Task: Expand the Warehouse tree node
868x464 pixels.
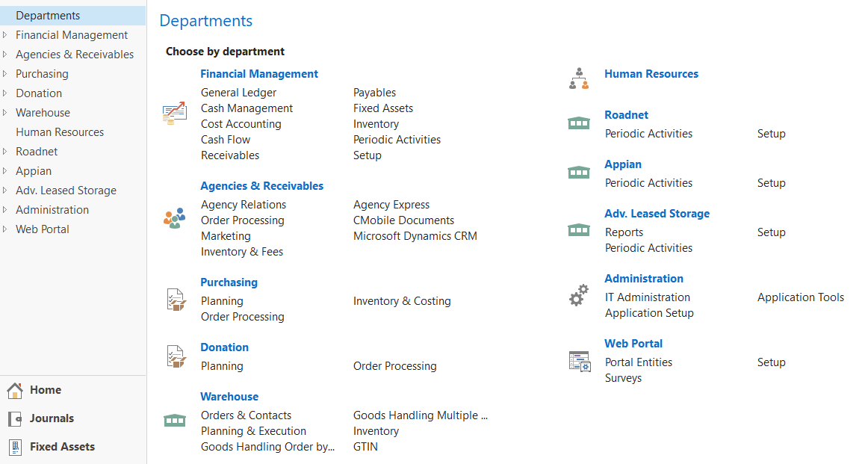Action: tap(5, 113)
